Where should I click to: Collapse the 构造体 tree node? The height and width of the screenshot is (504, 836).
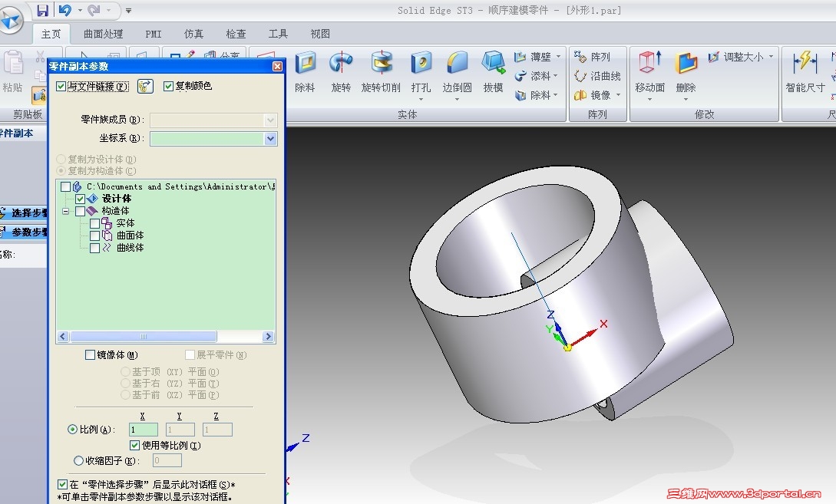(x=65, y=211)
